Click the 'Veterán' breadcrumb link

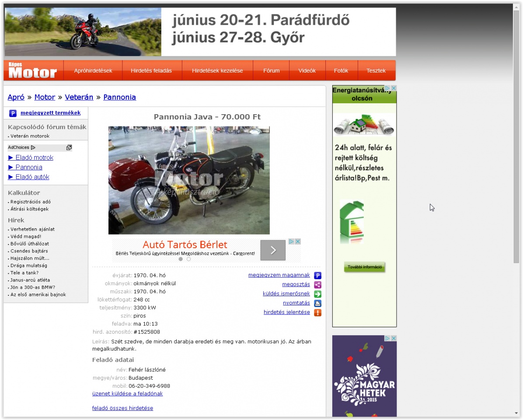coord(79,97)
